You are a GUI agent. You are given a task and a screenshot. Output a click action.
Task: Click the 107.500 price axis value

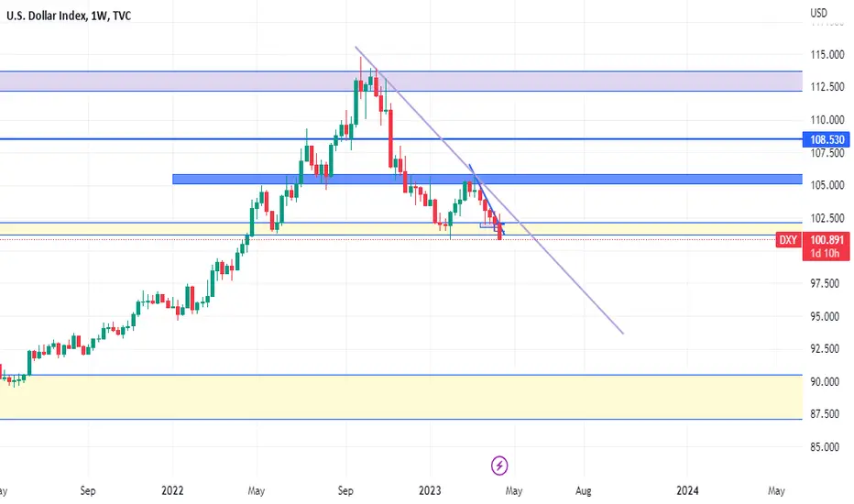827,153
